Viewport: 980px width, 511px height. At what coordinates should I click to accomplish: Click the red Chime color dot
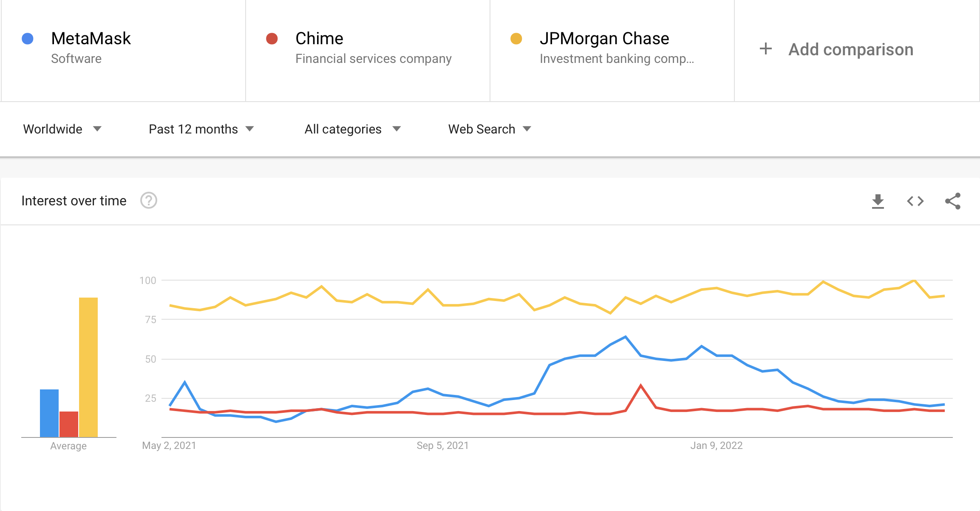point(272,39)
